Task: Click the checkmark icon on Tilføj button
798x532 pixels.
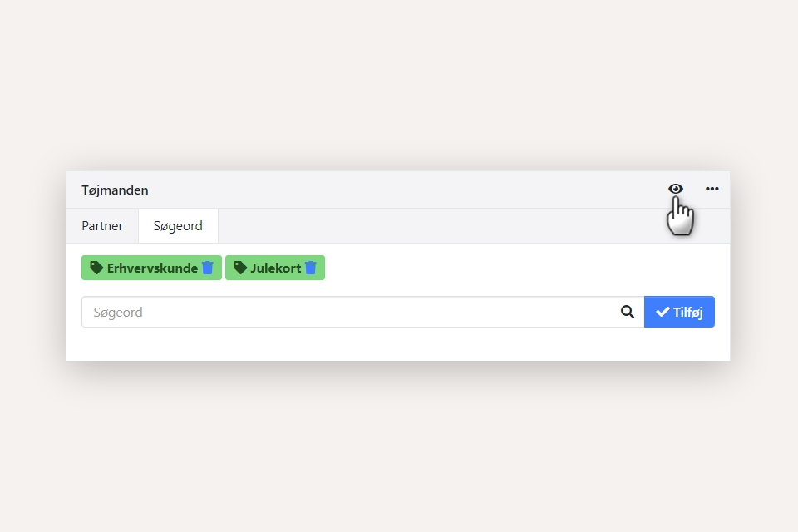Action: (x=663, y=312)
